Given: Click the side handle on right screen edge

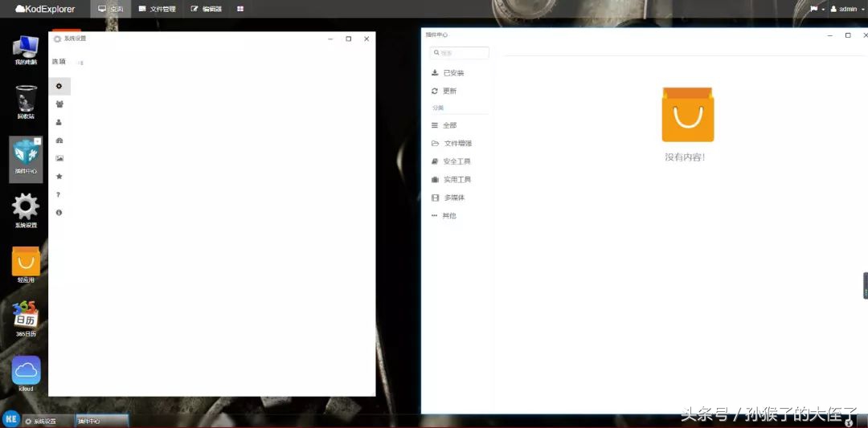Looking at the screenshot, I should (866, 286).
